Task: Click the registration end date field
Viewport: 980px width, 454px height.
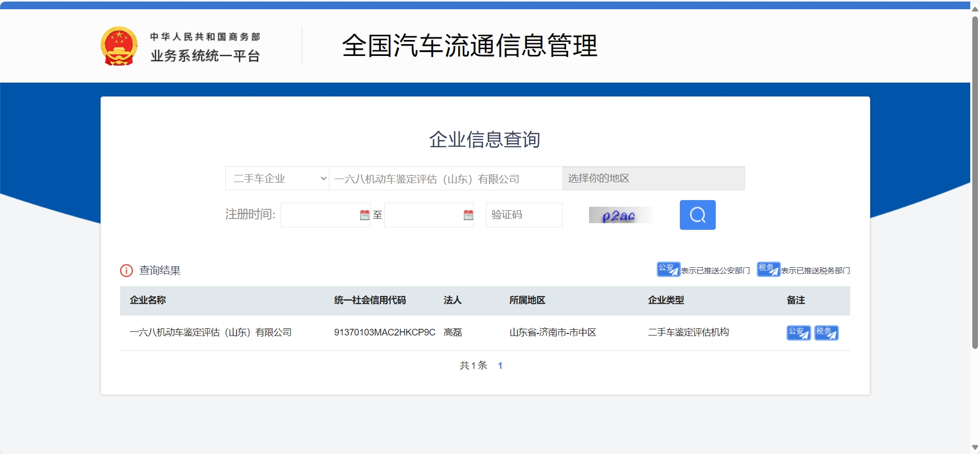Action: [423, 215]
